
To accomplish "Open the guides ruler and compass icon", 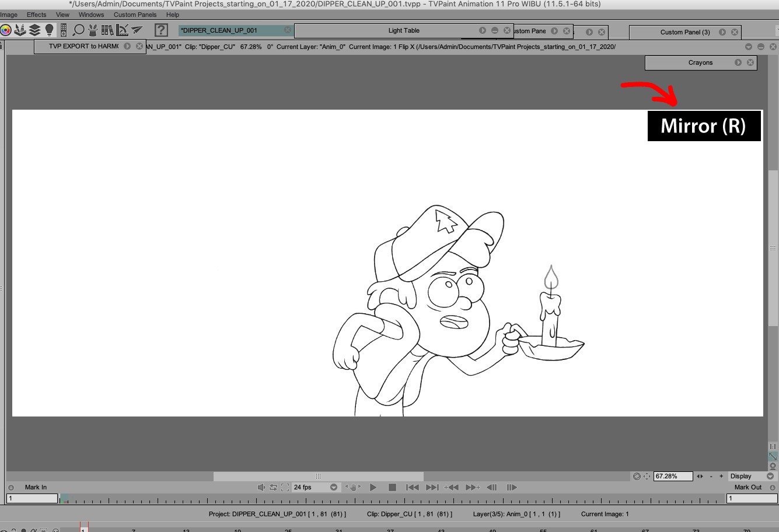I will coord(123,30).
